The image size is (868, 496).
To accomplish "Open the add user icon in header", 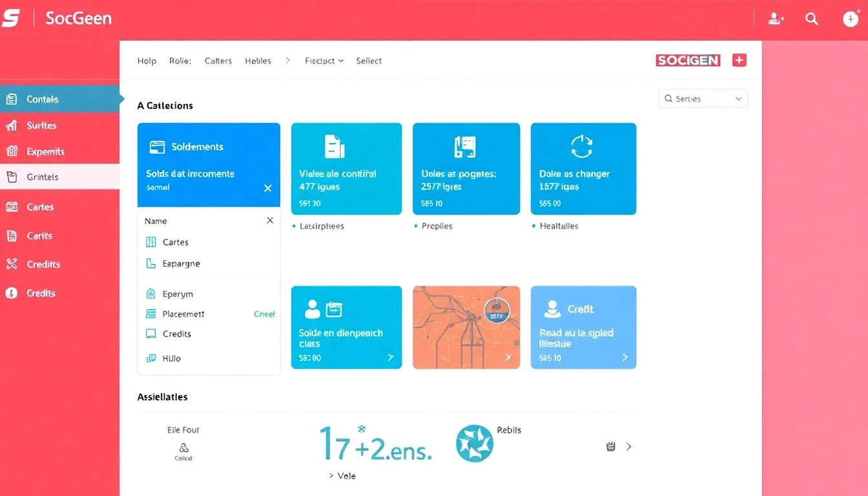I will 776,19.
